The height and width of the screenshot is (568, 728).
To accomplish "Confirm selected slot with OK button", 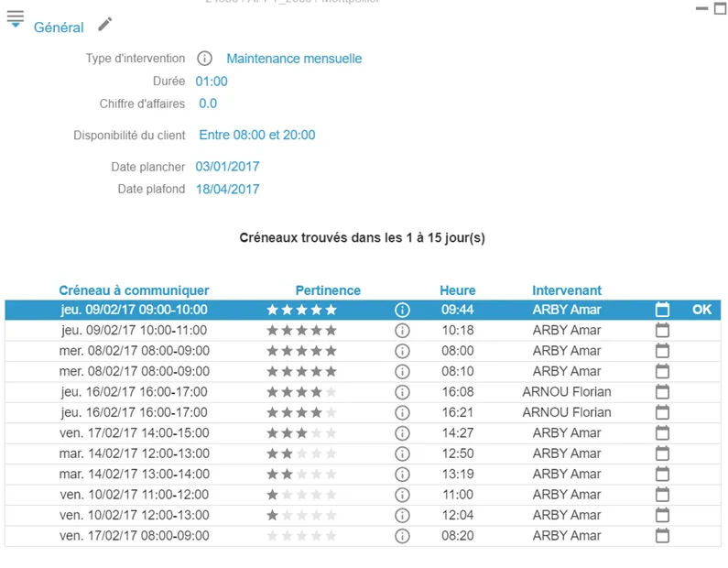I will tap(701, 310).
